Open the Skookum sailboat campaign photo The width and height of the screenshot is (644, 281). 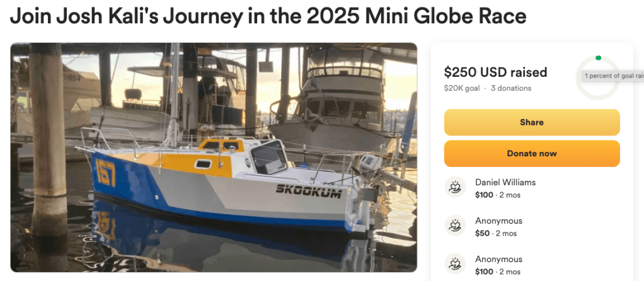[x=214, y=157]
